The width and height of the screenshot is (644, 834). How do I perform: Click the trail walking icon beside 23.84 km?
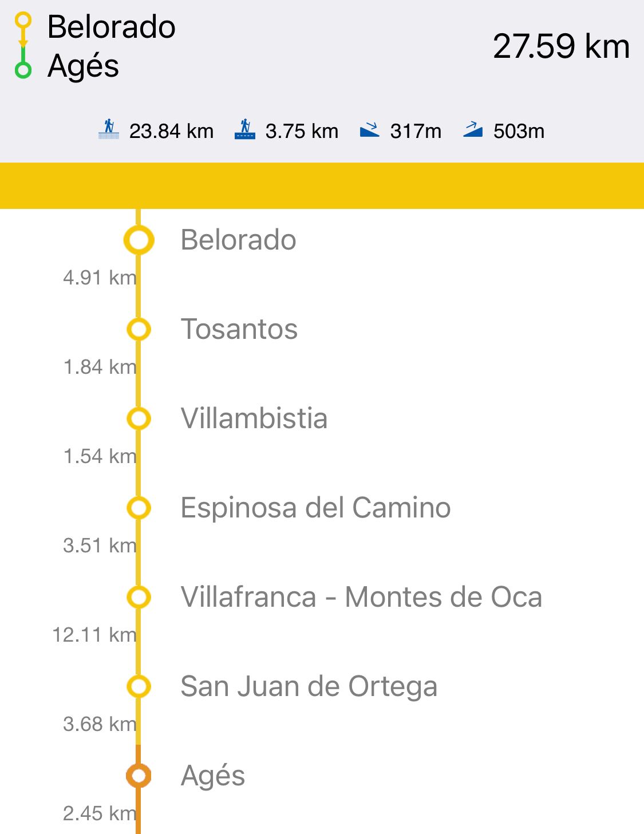click(x=109, y=129)
